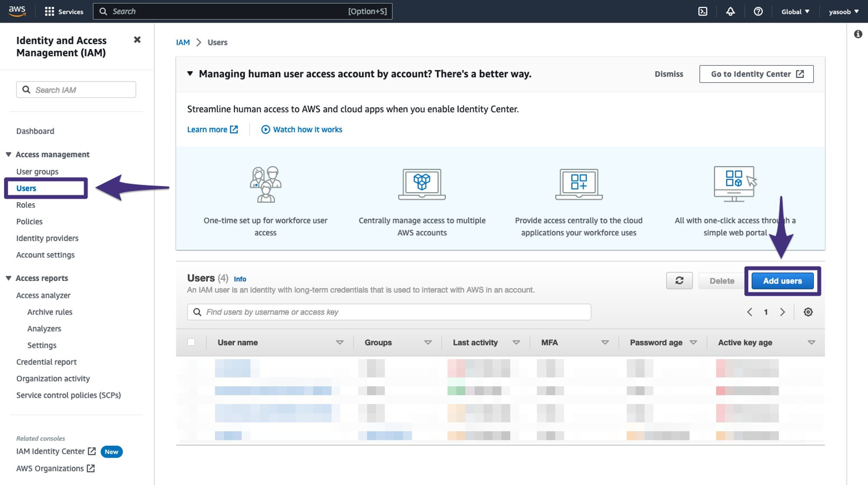The height and width of the screenshot is (485, 868).
Task: Sort by Last activity column arrow
Action: (x=516, y=343)
